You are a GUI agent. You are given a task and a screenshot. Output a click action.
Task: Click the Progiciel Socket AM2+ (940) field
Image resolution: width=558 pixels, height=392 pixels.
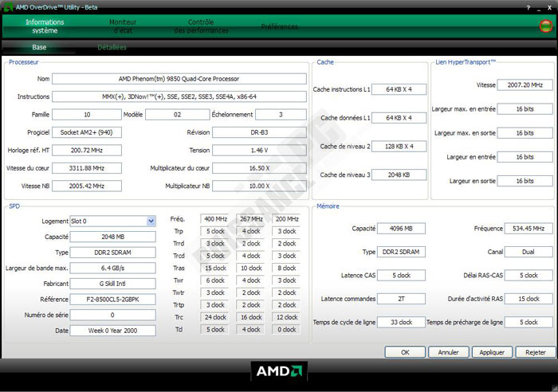[x=87, y=132]
